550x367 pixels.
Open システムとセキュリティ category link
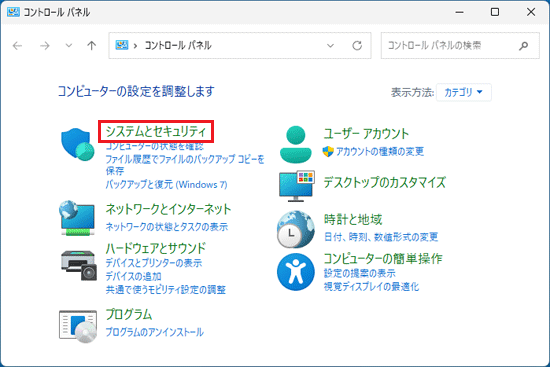point(156,132)
